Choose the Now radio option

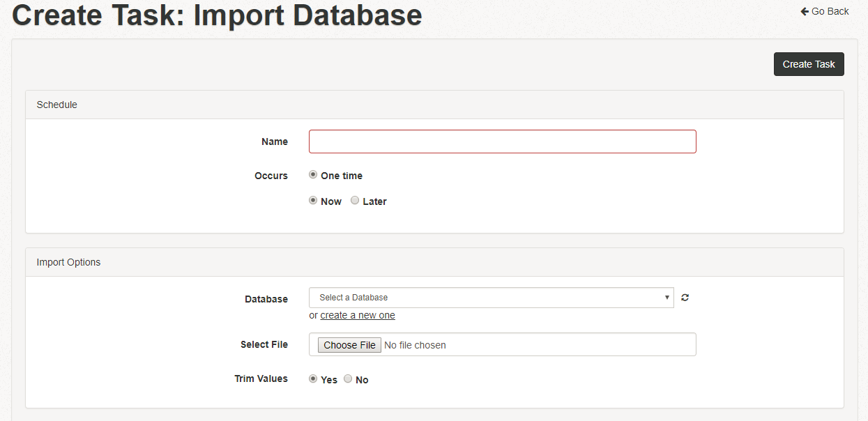point(313,201)
